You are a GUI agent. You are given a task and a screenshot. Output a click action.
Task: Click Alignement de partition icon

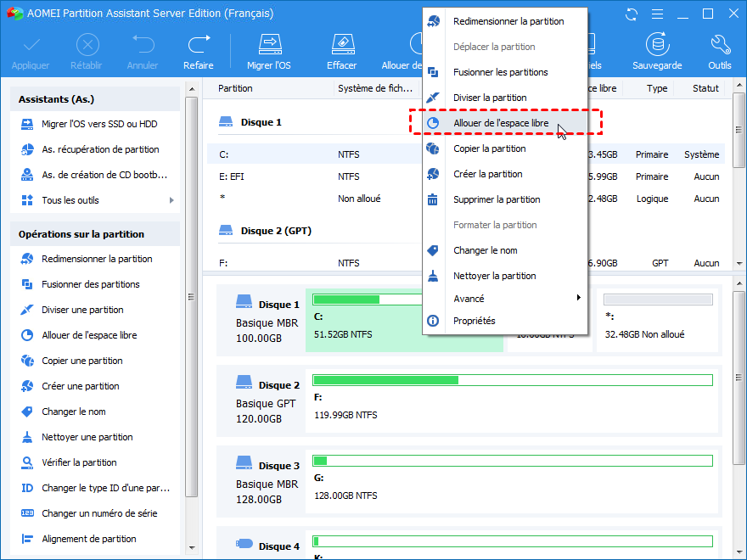point(27,539)
